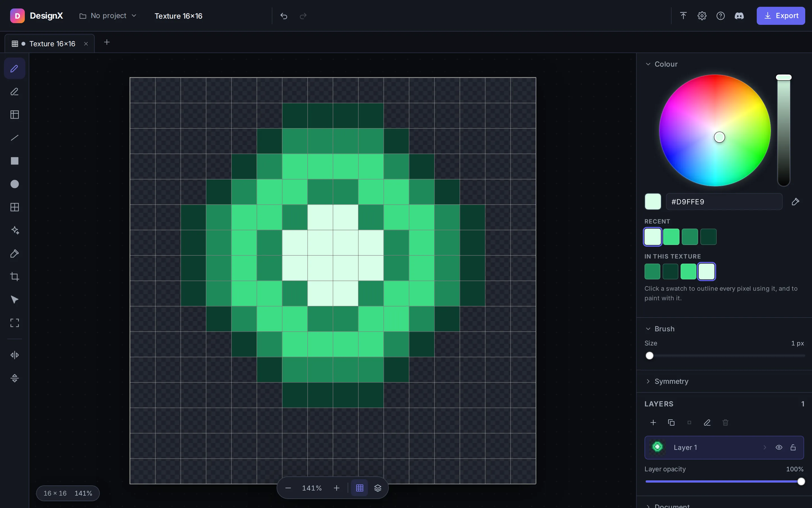This screenshot has width=812, height=508.
Task: Select the arrow Move tool
Action: (x=14, y=300)
